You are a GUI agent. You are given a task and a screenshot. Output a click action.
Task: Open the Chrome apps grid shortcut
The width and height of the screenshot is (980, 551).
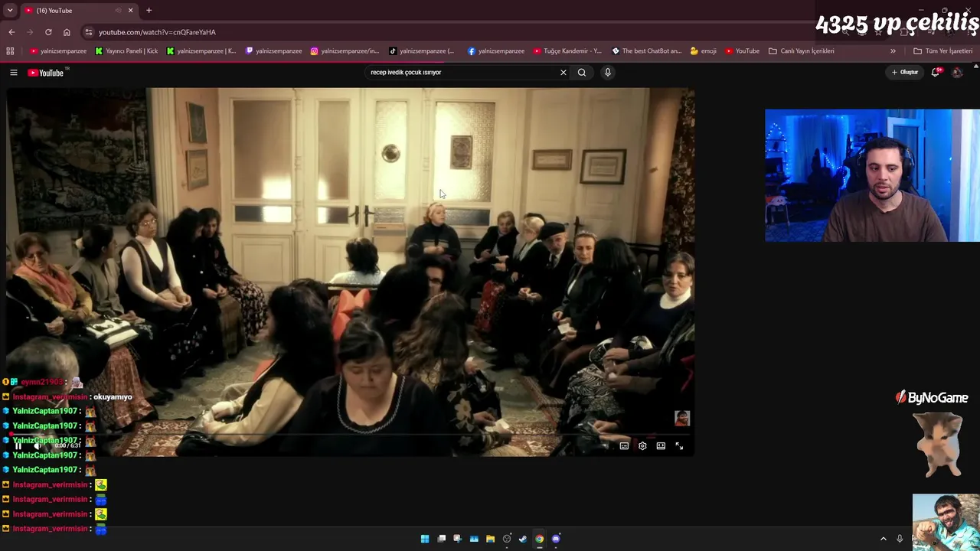click(x=10, y=51)
